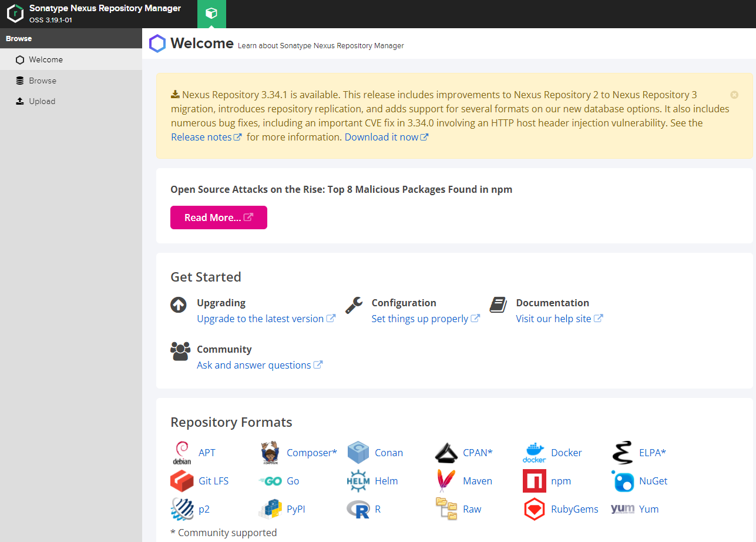Viewport: 756px width, 542px height.
Task: Click the Welcome page hexagon icon
Action: click(x=157, y=44)
